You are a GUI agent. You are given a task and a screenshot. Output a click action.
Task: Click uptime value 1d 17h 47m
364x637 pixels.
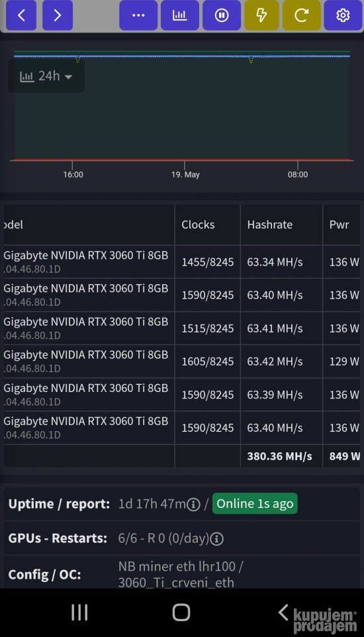(x=152, y=504)
